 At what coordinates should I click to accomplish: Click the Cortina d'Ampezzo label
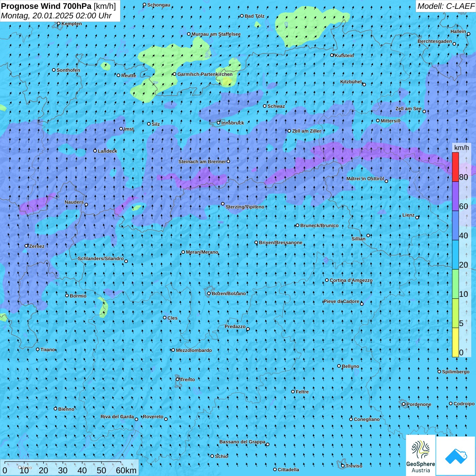(x=351, y=280)
